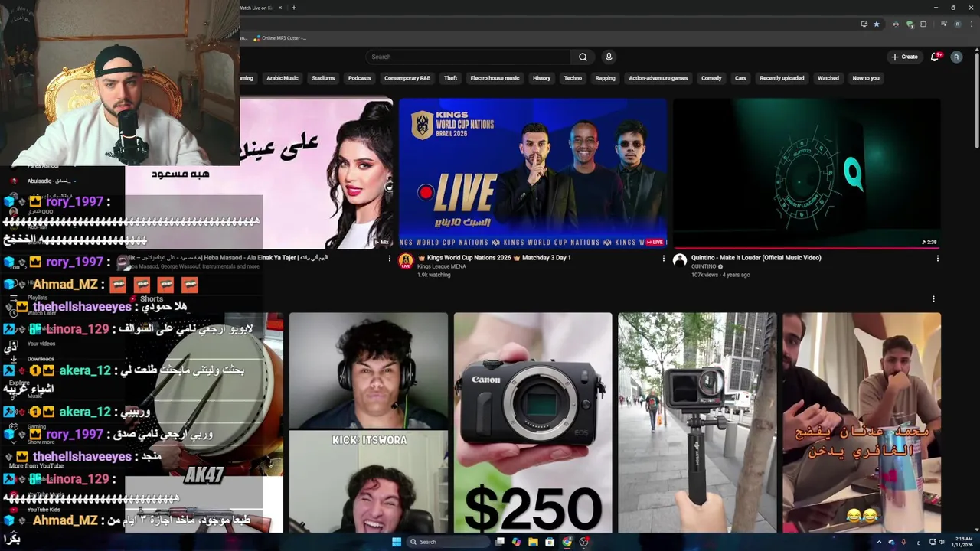Click the install app icon in address bar
The image size is (980, 551).
point(864,24)
